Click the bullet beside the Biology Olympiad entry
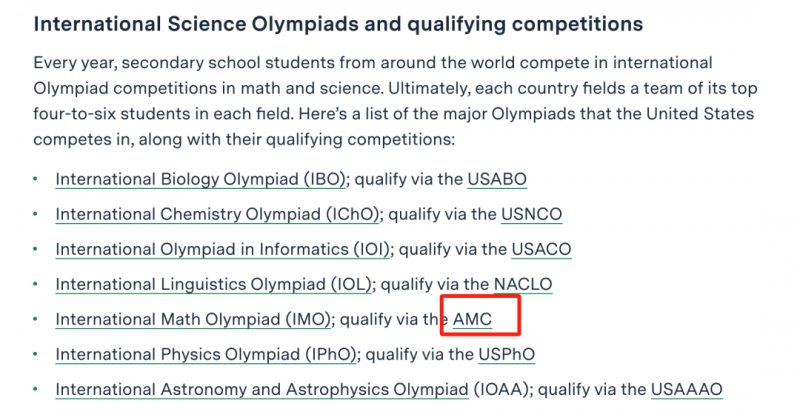This screenshot has height=412, width=800. click(x=35, y=179)
